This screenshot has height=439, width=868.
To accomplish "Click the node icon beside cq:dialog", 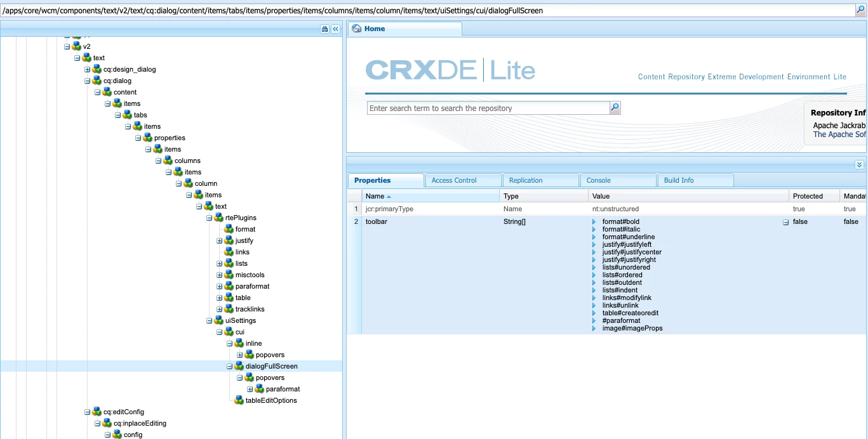I will [x=97, y=81].
